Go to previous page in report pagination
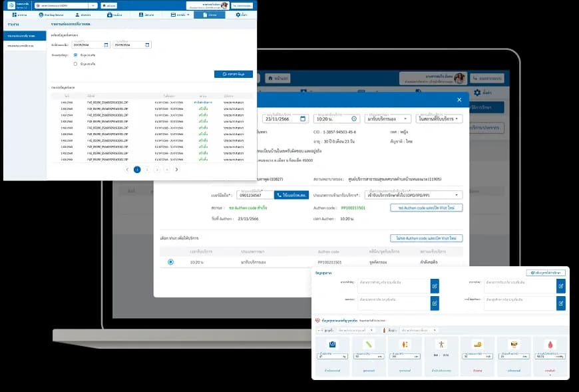This screenshot has height=392, width=579. pyautogui.click(x=127, y=170)
